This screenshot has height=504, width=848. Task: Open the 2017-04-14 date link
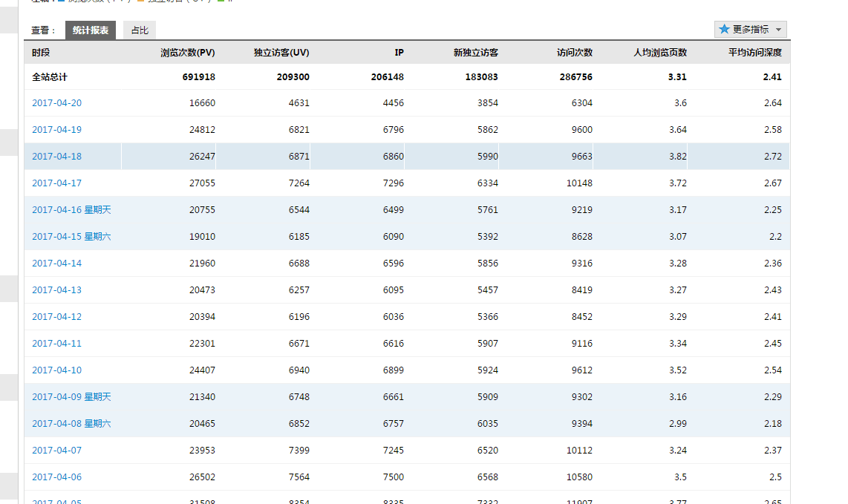[x=56, y=264]
